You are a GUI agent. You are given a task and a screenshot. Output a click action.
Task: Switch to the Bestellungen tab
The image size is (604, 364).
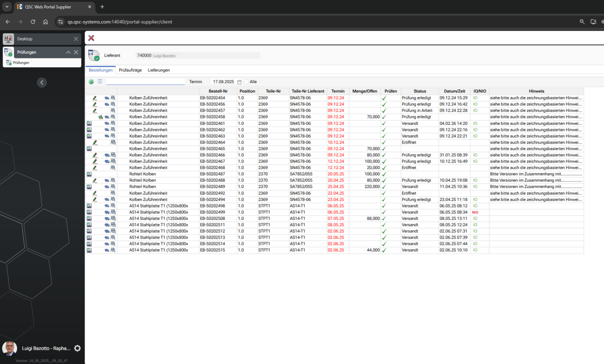101,70
